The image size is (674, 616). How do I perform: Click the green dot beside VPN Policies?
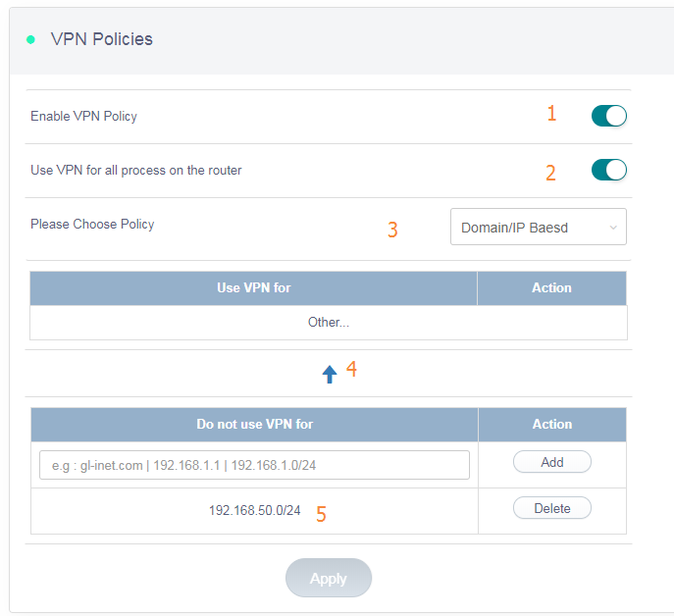click(30, 40)
